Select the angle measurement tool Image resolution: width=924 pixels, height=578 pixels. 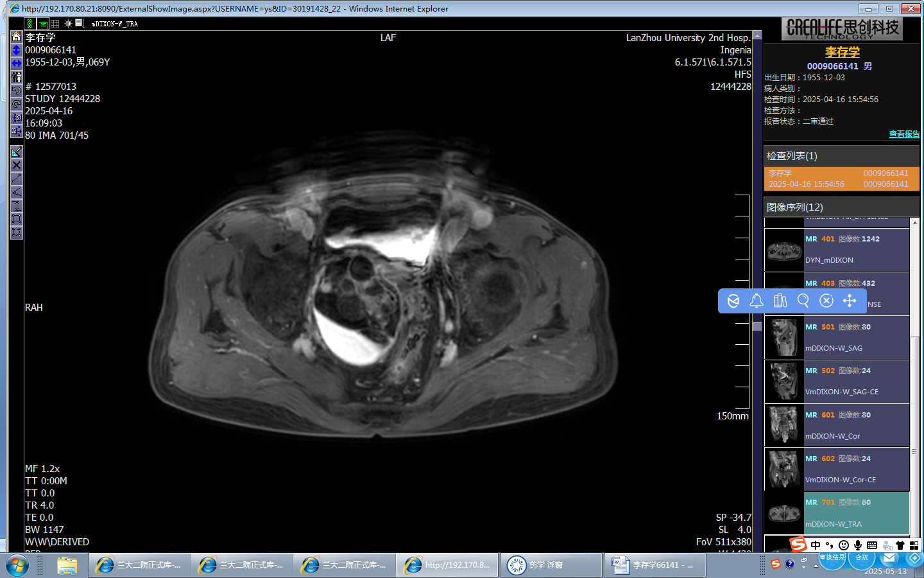point(17,192)
